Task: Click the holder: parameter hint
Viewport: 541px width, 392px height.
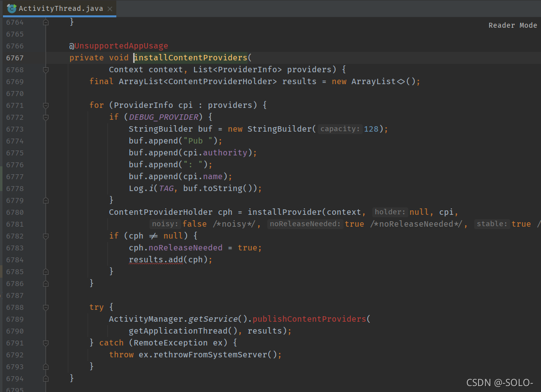Action: pos(390,212)
